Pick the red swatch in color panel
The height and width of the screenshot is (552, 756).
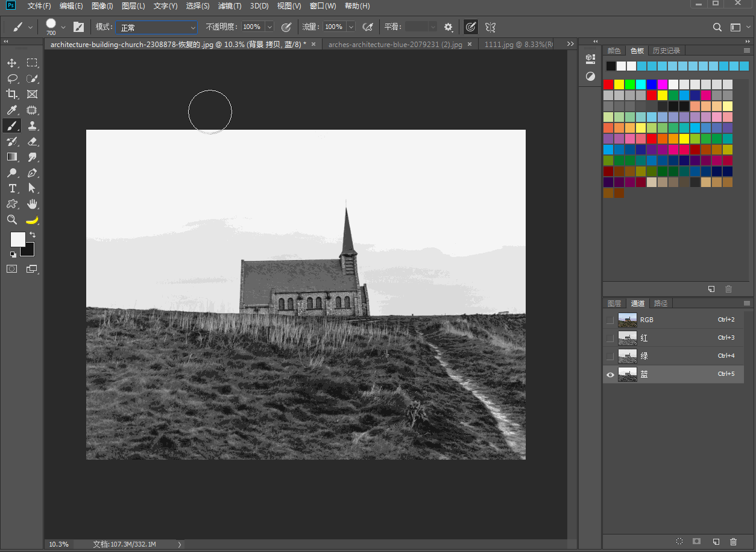coord(609,84)
